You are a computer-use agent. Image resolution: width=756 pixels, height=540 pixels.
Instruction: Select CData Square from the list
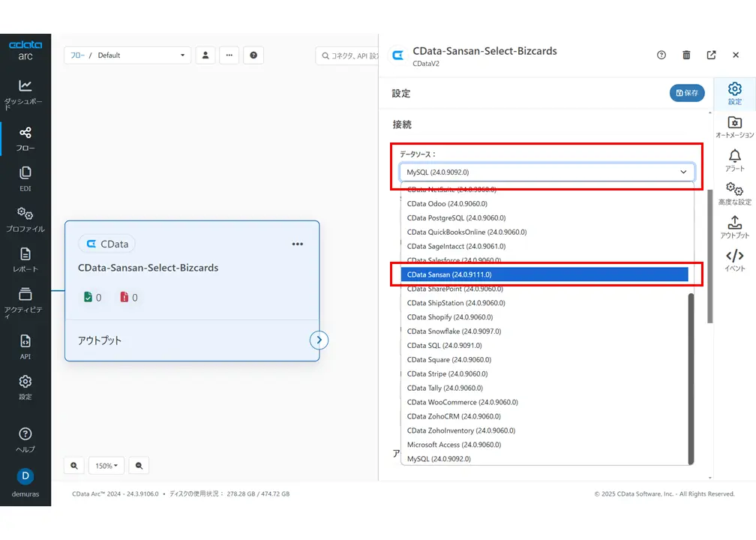544,360
